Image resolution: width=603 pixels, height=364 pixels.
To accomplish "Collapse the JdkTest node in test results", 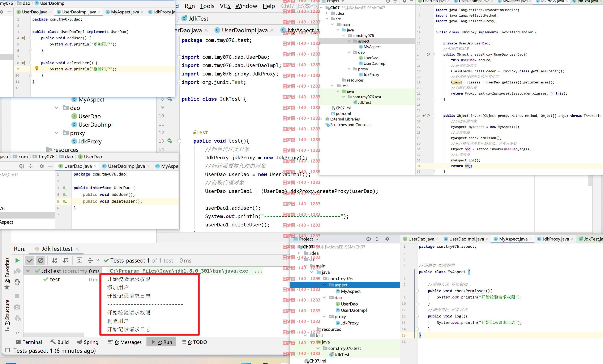I will tap(28, 271).
